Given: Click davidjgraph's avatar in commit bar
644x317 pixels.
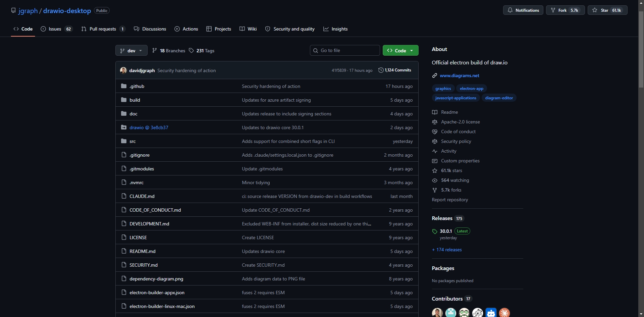Looking at the screenshot, I should [x=123, y=70].
